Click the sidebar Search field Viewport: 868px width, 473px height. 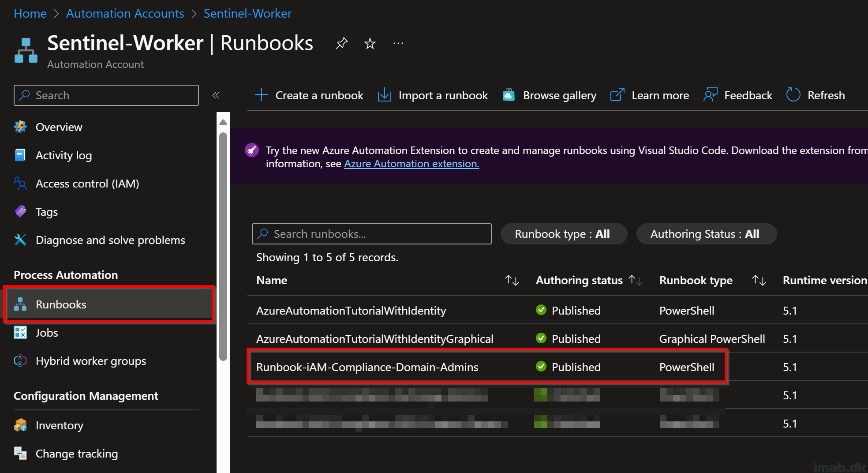pos(106,95)
